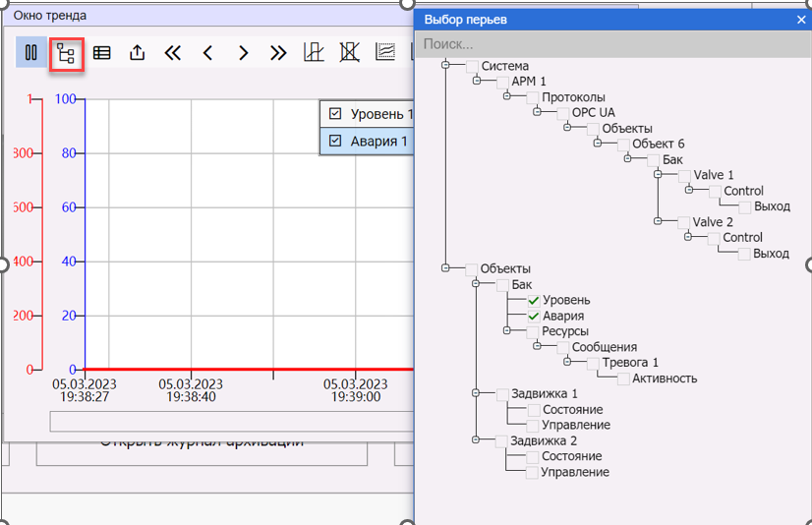Screen dimensions: 812x525
Task: Collapse the Valve 1 node
Action: [x=659, y=175]
